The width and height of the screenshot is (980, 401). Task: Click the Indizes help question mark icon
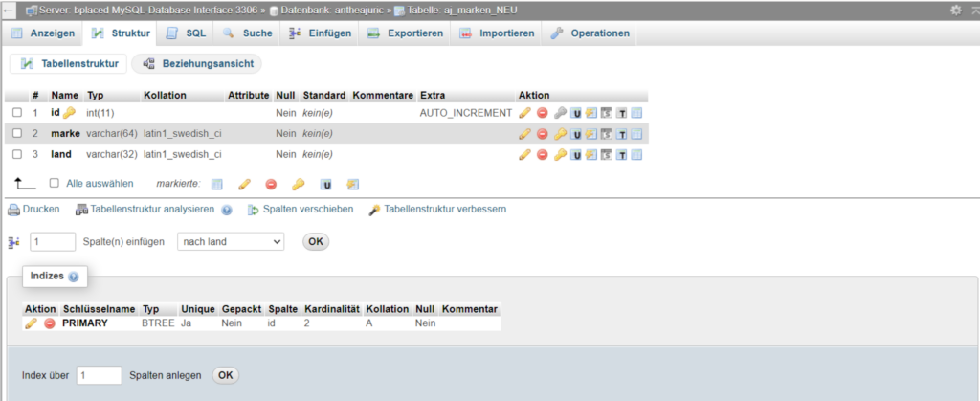(74, 277)
